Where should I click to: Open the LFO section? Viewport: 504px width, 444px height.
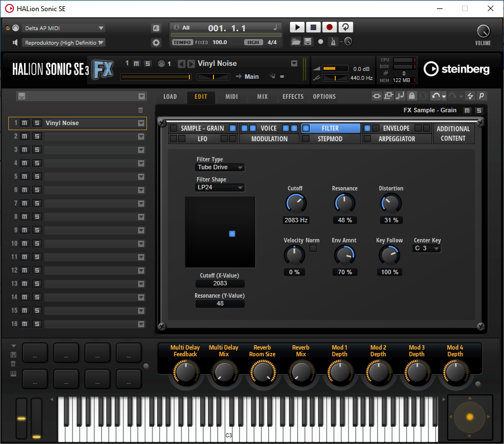(202, 139)
